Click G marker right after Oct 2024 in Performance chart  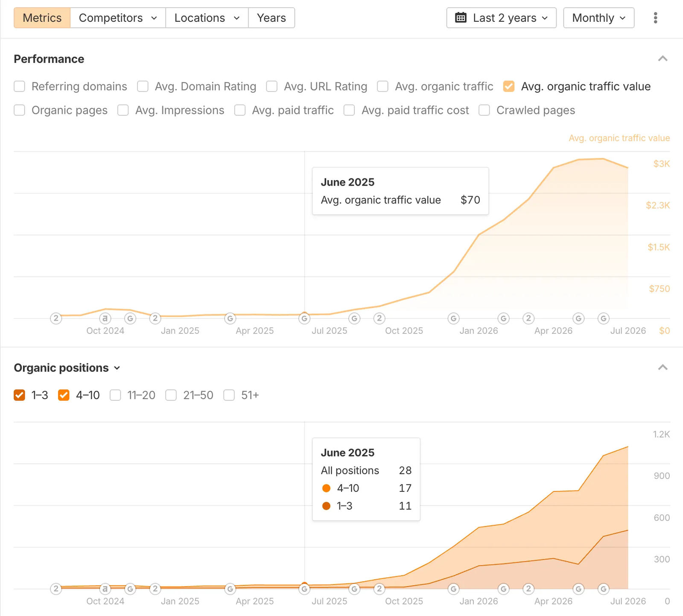click(x=130, y=318)
